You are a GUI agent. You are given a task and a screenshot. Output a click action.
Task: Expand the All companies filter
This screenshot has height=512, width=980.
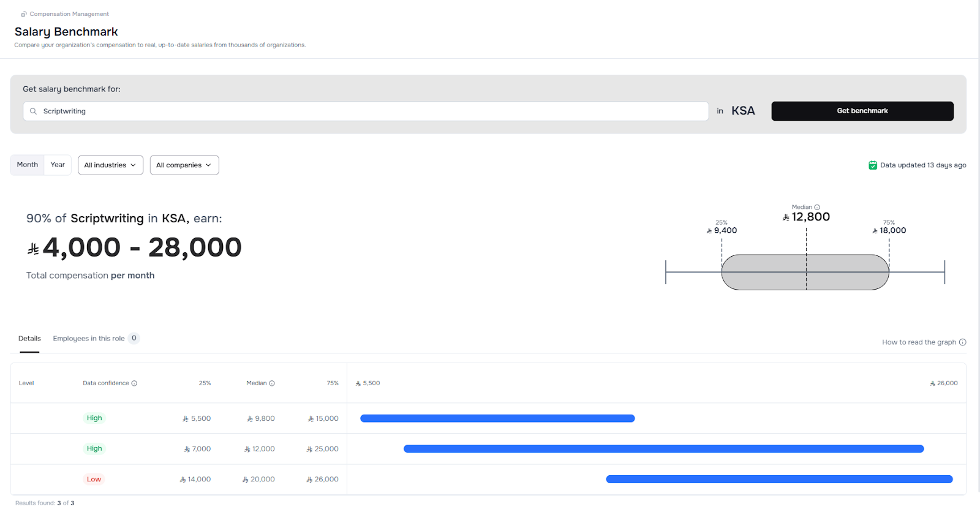[184, 165]
